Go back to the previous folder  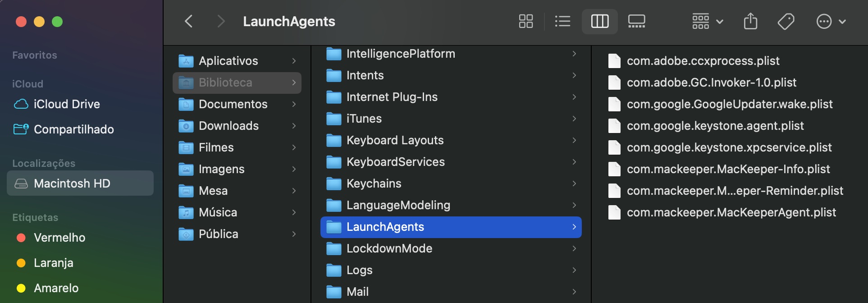[189, 21]
